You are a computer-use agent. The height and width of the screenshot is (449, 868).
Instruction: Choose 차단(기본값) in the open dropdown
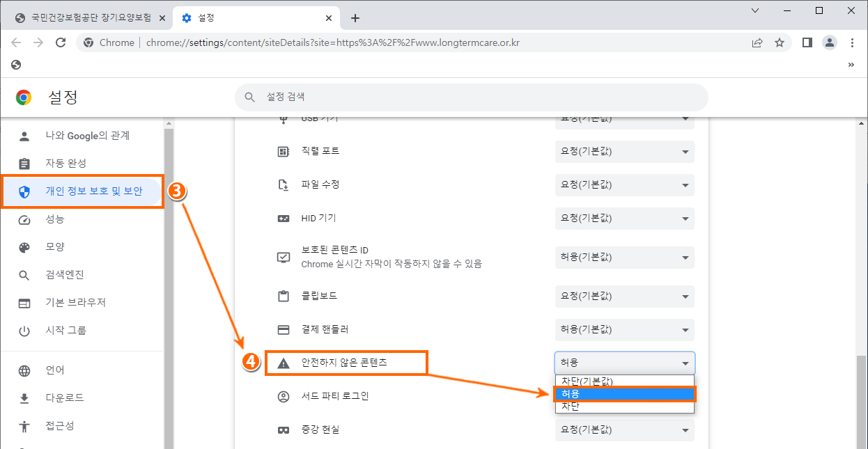click(x=625, y=381)
